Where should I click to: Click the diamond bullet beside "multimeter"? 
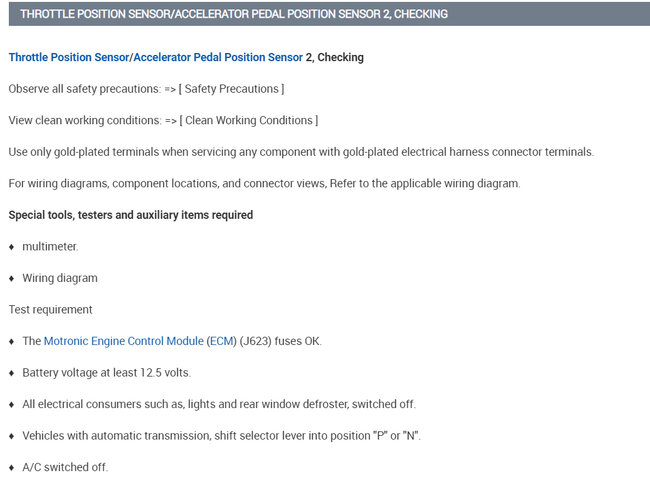click(x=11, y=247)
